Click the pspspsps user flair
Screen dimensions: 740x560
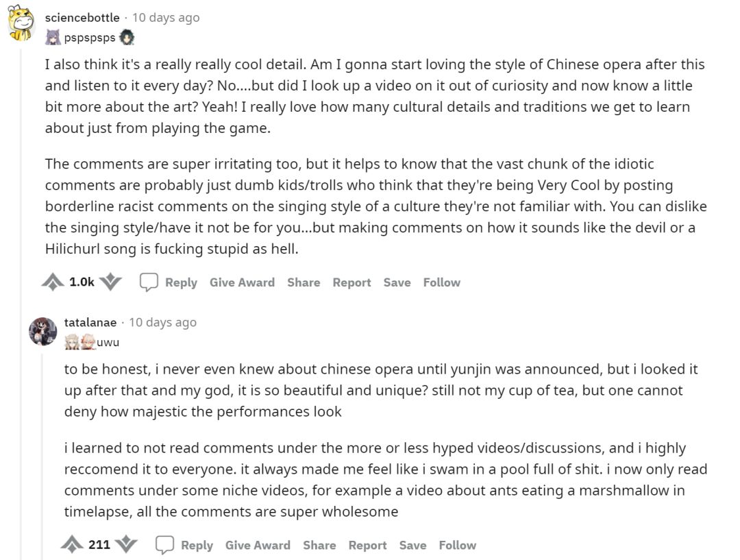pos(90,37)
